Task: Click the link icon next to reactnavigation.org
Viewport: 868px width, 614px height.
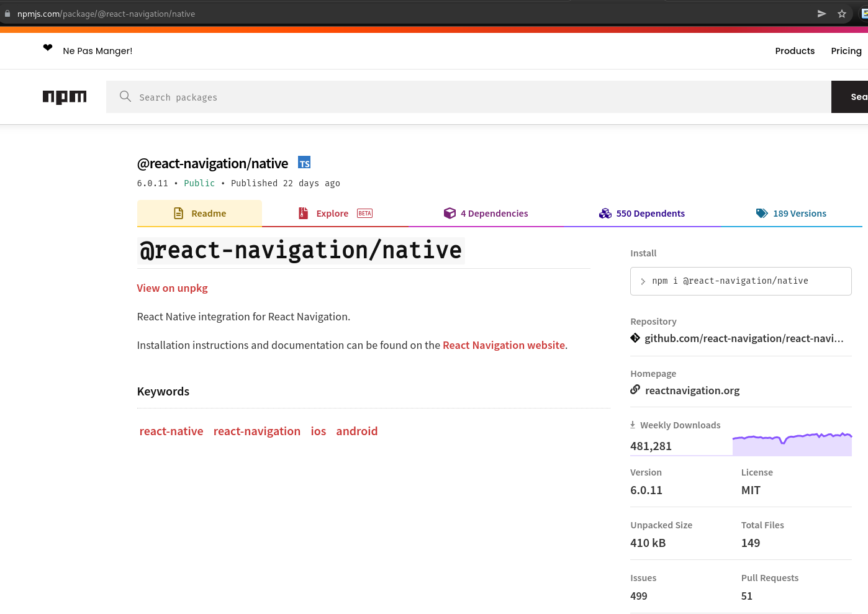Action: (635, 389)
